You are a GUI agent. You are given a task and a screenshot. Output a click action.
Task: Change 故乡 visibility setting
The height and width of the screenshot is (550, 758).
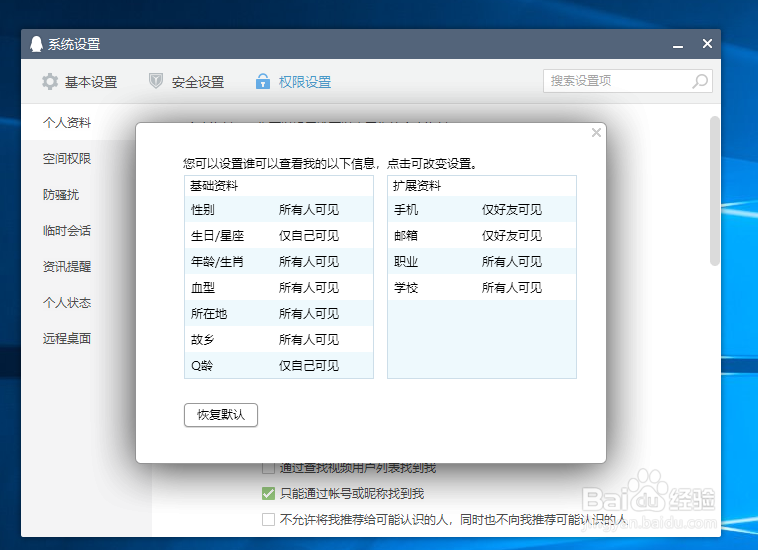click(309, 340)
